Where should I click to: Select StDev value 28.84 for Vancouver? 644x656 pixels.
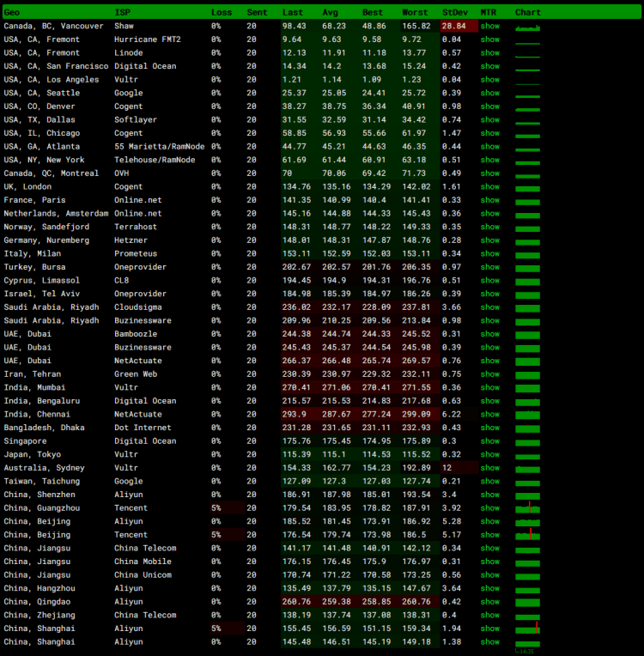click(x=453, y=26)
